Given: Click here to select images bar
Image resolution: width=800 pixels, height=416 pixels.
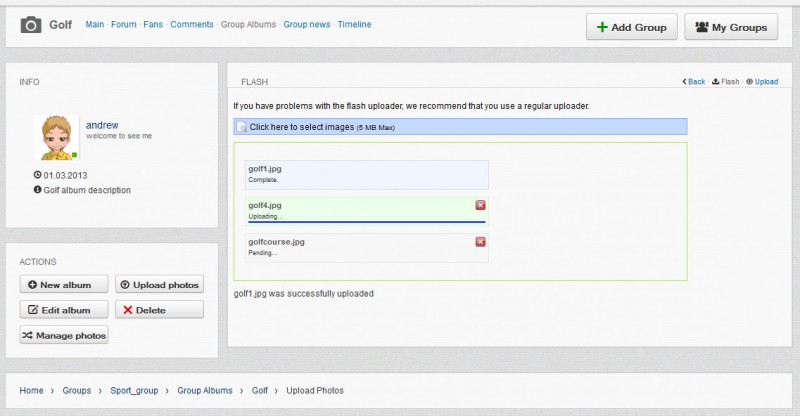Looking at the screenshot, I should (x=460, y=127).
